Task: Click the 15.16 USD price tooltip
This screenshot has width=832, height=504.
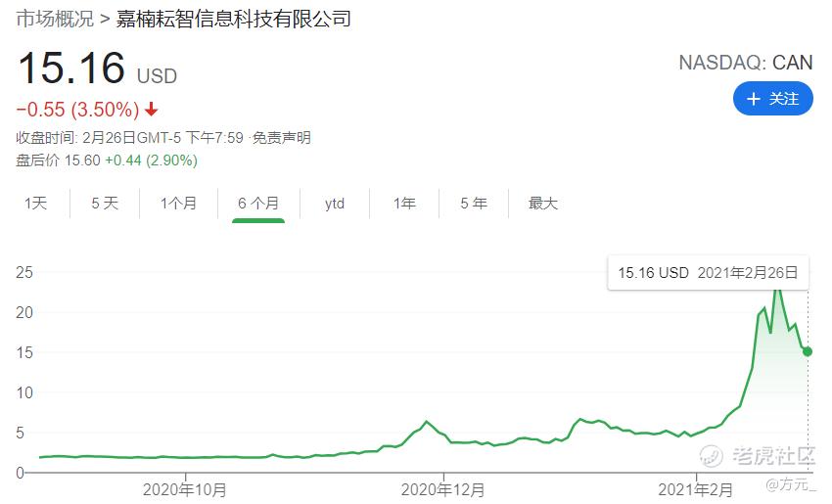Action: pyautogui.click(x=708, y=273)
